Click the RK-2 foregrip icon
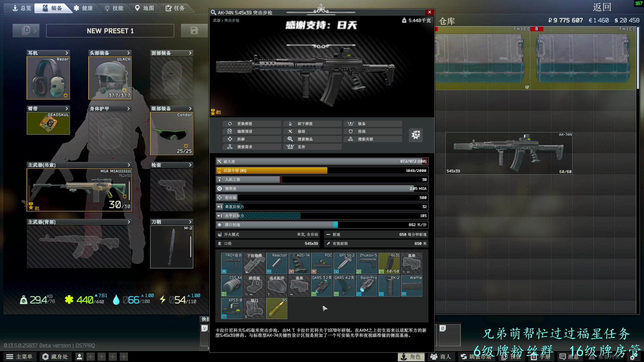The height and width of the screenshot is (362, 644). (389, 286)
